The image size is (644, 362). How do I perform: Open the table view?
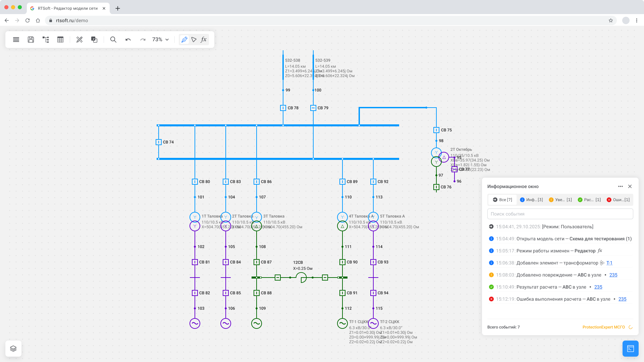60,40
